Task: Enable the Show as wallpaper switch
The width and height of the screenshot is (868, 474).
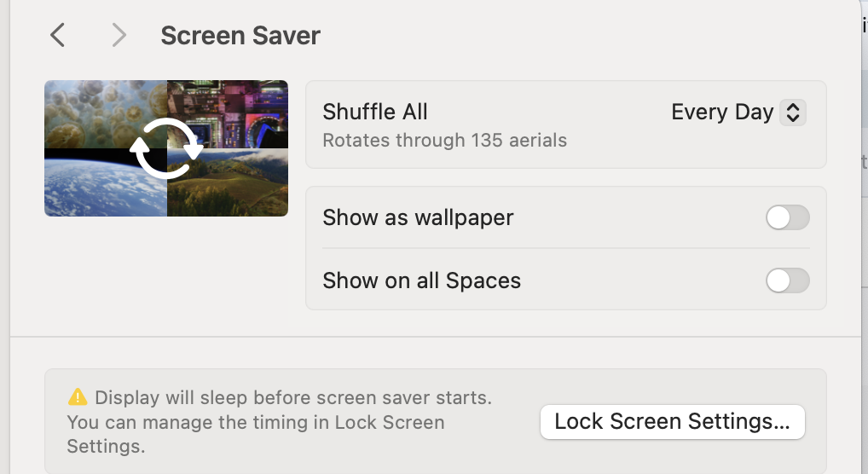Action: coord(787,217)
